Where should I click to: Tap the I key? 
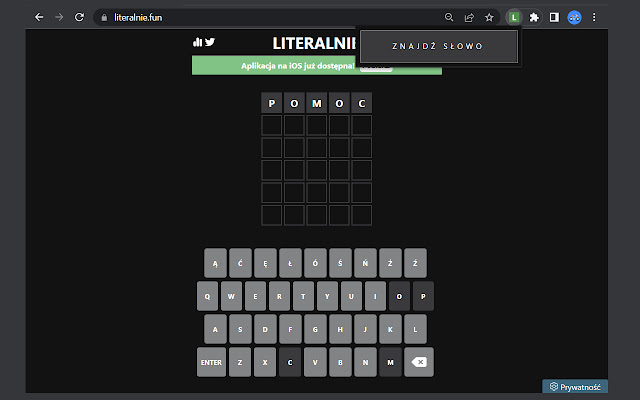[x=375, y=296]
